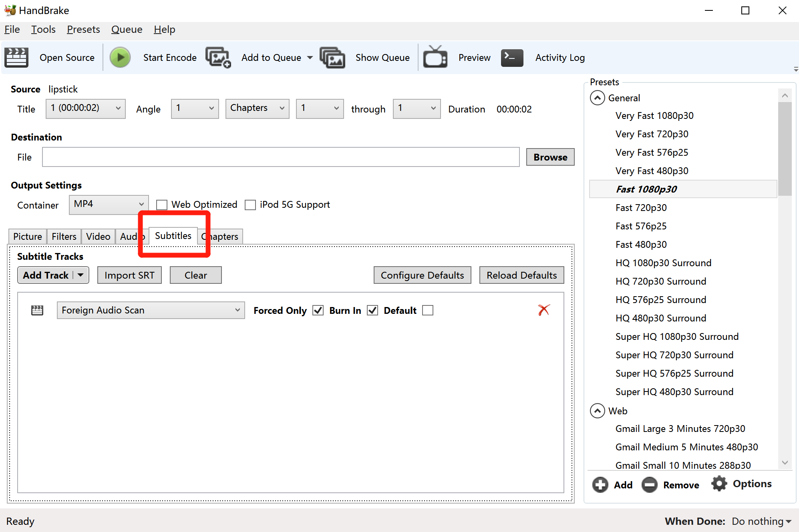Image resolution: width=799 pixels, height=532 pixels.
Task: Enable the Web Optimized checkbox
Action: 162,205
